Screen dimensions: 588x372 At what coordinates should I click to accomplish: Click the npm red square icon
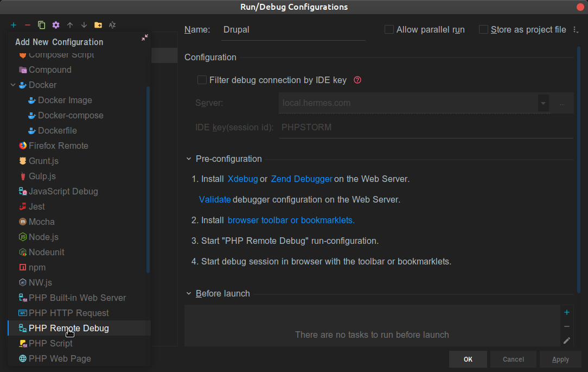(x=23, y=267)
